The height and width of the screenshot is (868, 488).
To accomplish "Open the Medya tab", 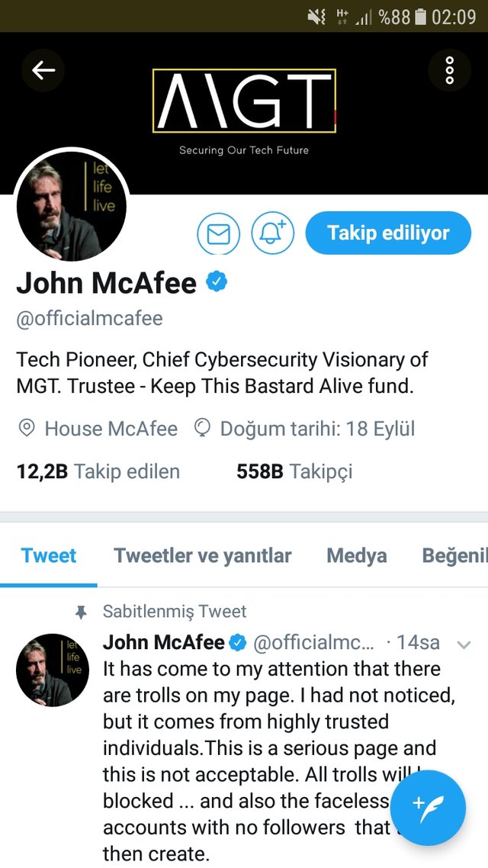I will tap(357, 555).
